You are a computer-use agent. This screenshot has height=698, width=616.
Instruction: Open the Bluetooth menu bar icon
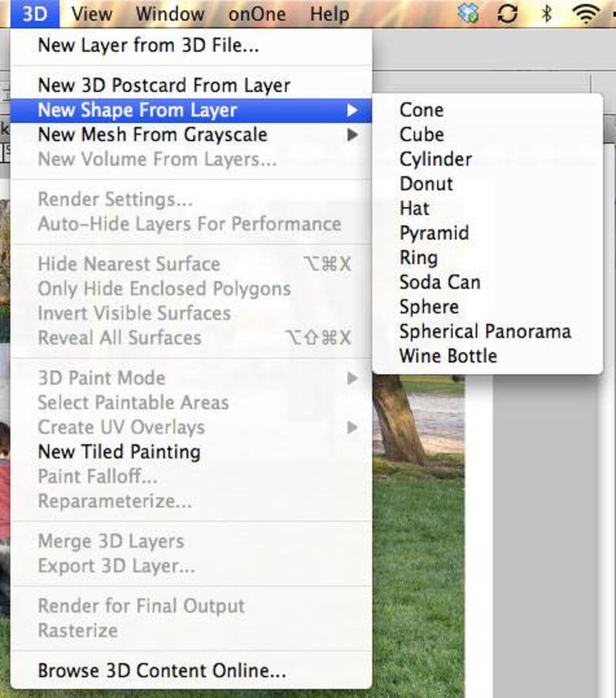coord(547,14)
